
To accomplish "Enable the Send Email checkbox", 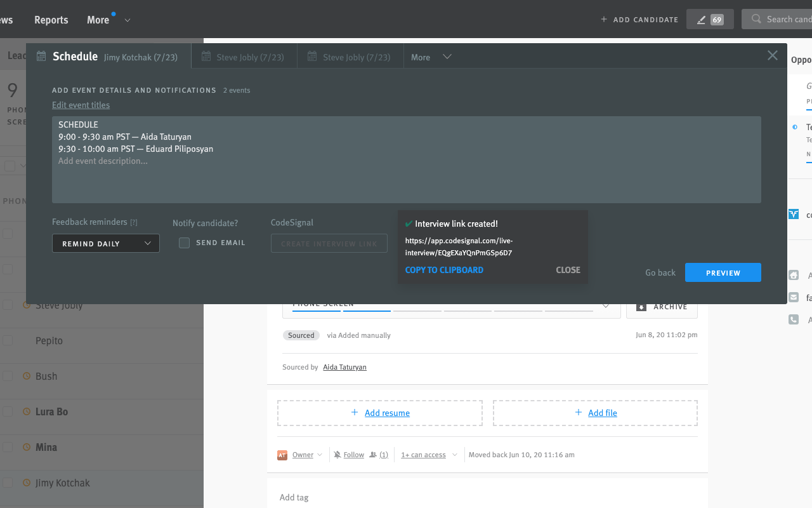I will pyautogui.click(x=184, y=243).
